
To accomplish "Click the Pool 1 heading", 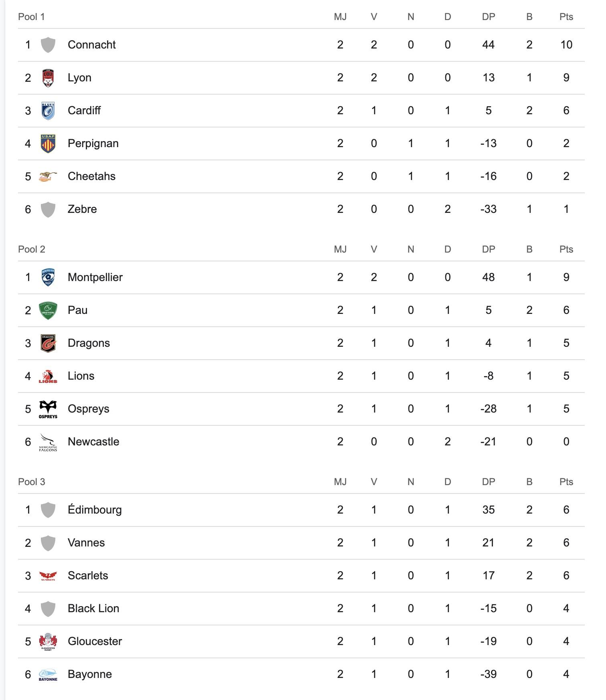I will tap(31, 17).
